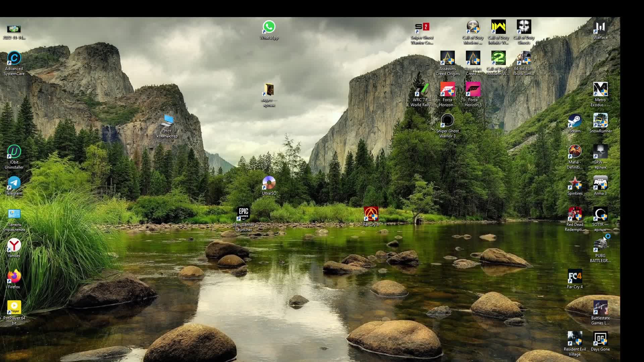This screenshot has width=644, height=362.
Task: Click the Telegram shortcut icon
Action: click(14, 183)
